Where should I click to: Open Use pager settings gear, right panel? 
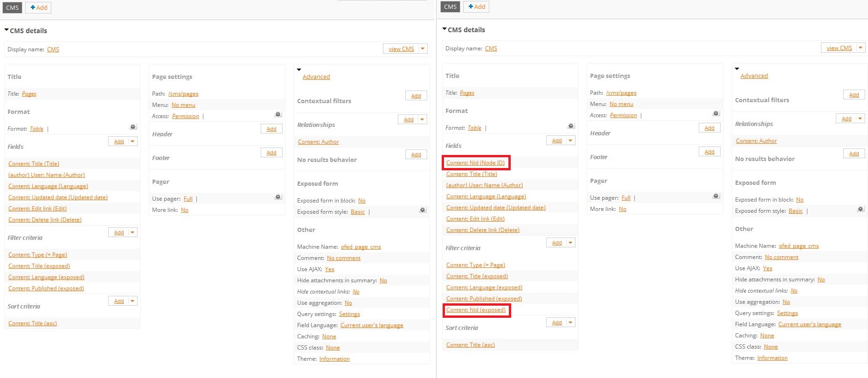[x=716, y=196]
